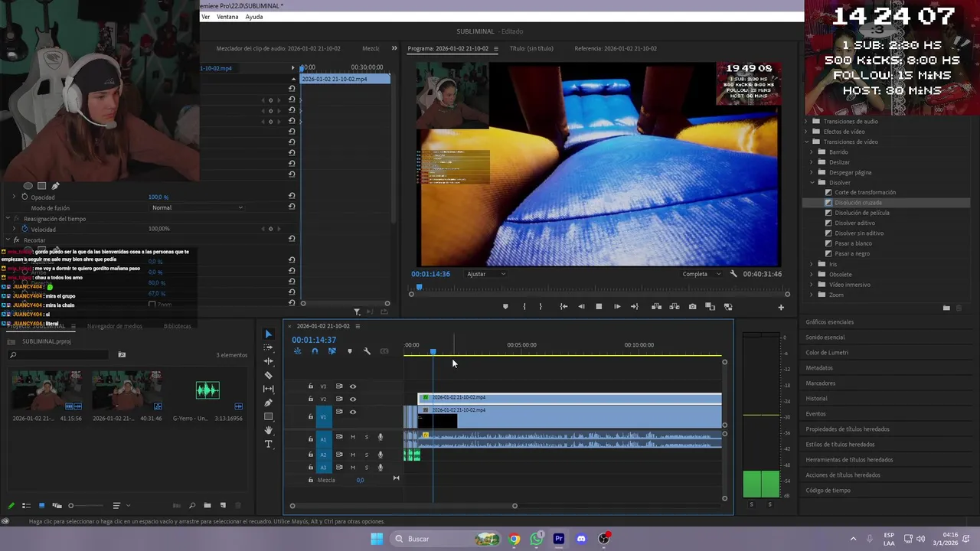Toggle nest sequence insert mode icon
This screenshot has width=980, height=551.
[297, 351]
